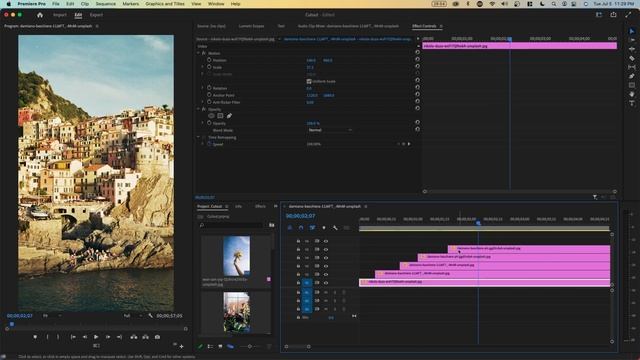Viewport: 640px width, 360px height.
Task: Go to In point in program monitor
Action: pos(73,337)
